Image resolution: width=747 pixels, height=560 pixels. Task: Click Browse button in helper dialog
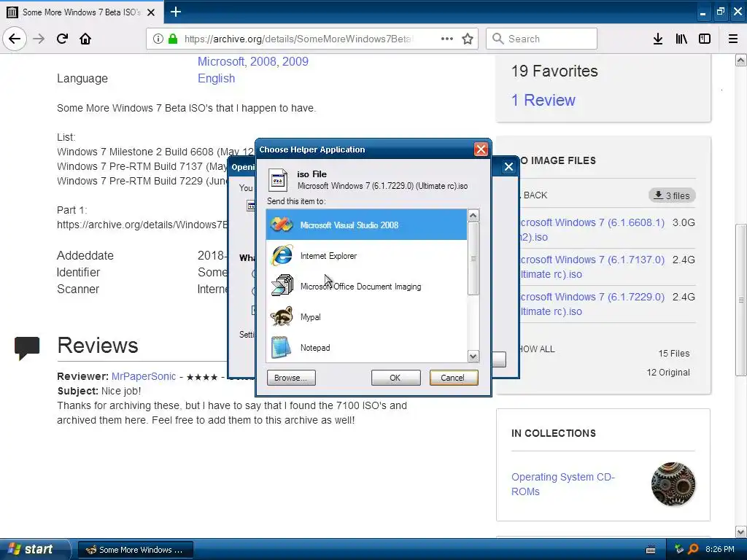click(291, 378)
